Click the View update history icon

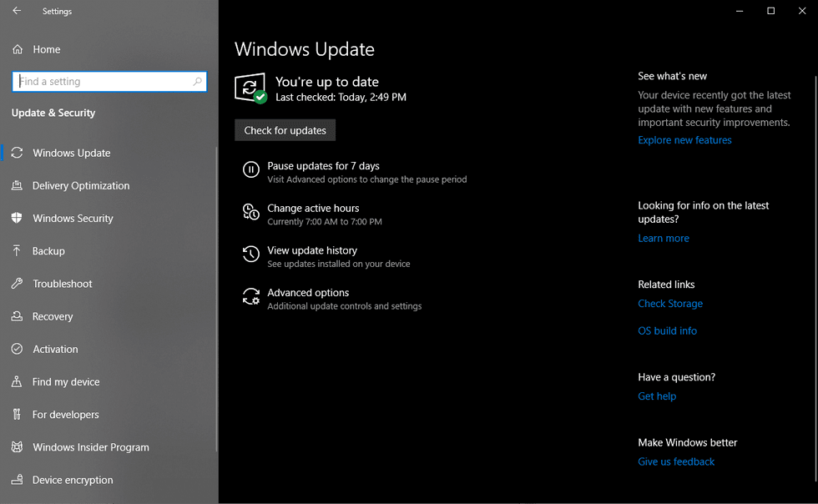(250, 255)
